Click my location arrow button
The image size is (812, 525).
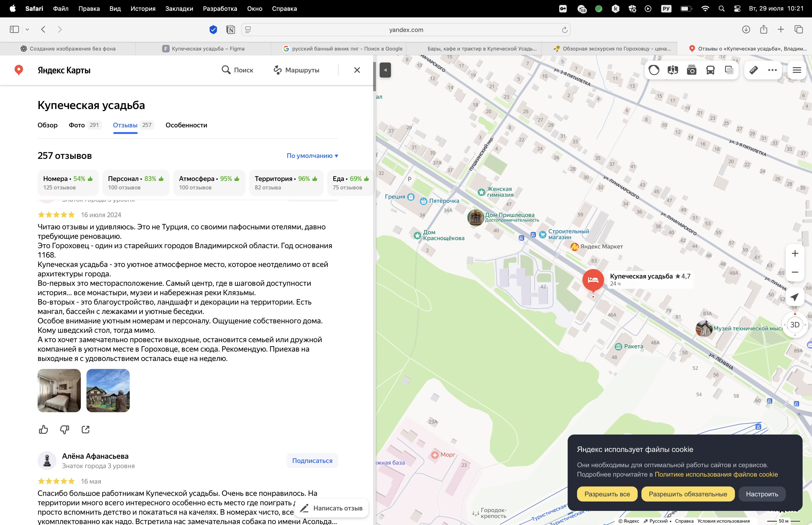click(795, 297)
